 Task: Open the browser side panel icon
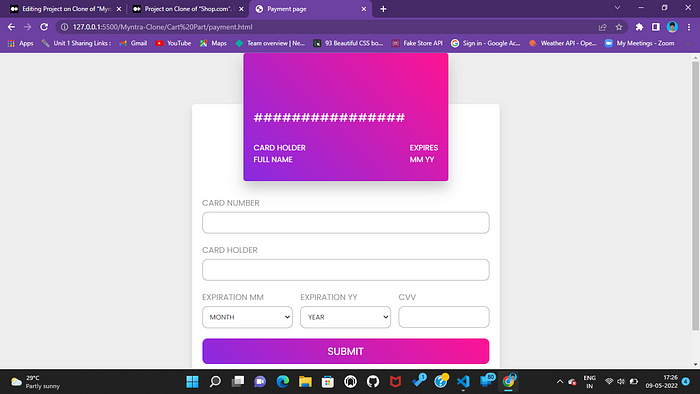tap(655, 27)
